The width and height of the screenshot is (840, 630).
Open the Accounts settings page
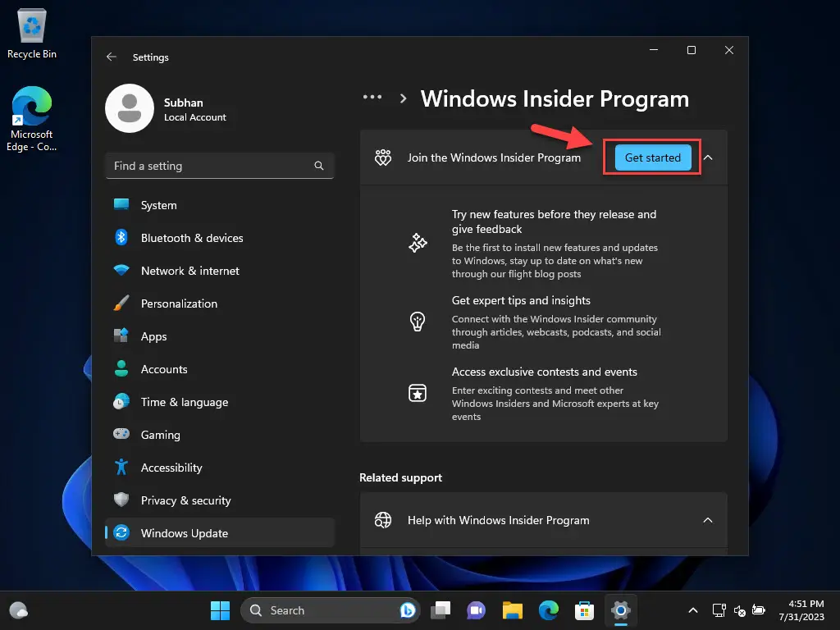click(x=220, y=368)
